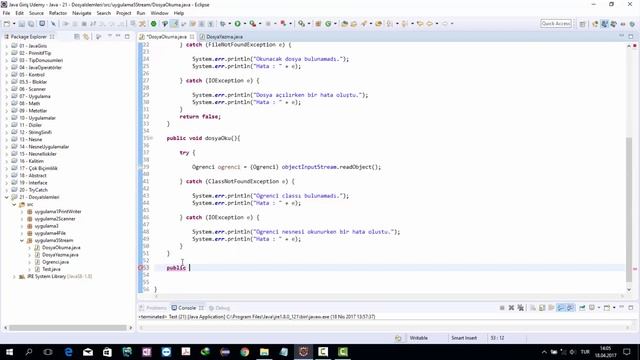Screen dimensions: 640x360
Task: Click the Save All toolbar icon
Action: pyautogui.click(x=31, y=24)
